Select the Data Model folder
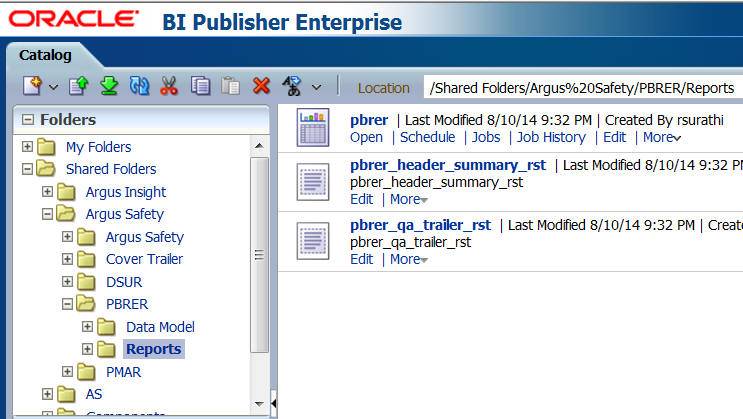This screenshot has width=743, height=419. 160,327
